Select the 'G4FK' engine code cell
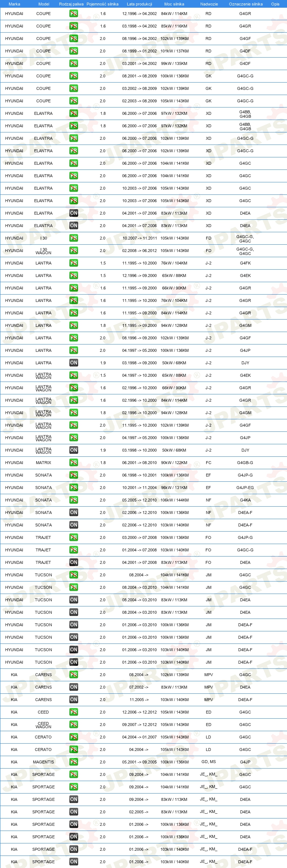 point(245,263)
